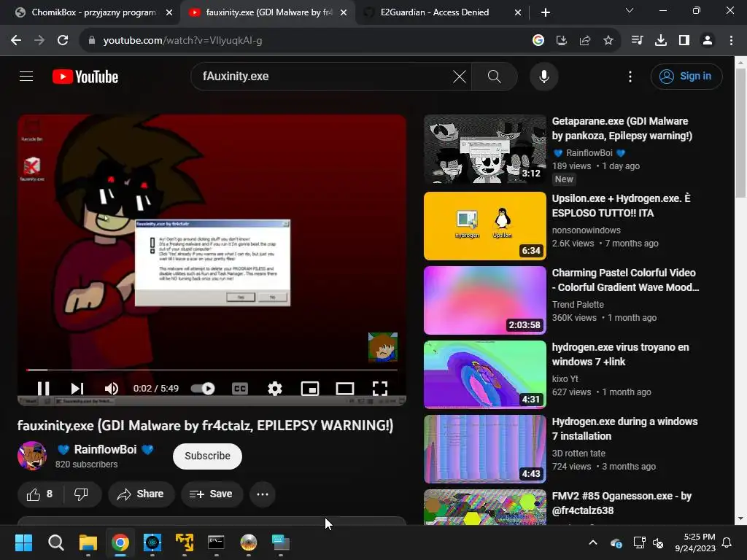Open RainflowBoi channel avatar
Image resolution: width=747 pixels, height=560 pixels.
[32, 456]
